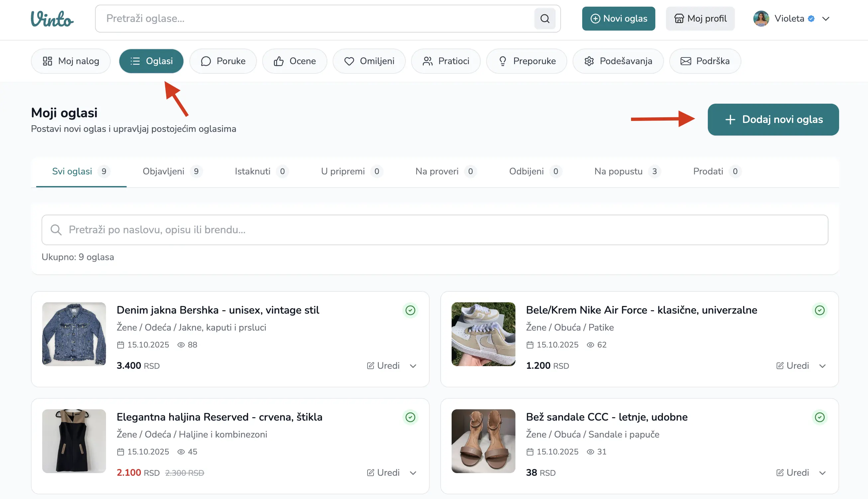Screen dimensions: 868x499
Task: Open Ocene ratings section
Action: tap(294, 61)
